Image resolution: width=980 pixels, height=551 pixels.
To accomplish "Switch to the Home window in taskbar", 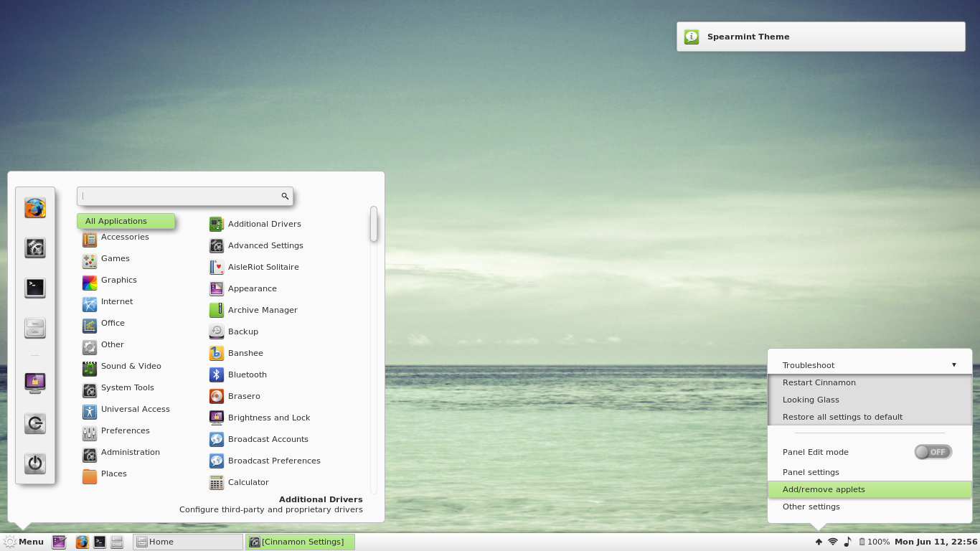I will (x=188, y=542).
